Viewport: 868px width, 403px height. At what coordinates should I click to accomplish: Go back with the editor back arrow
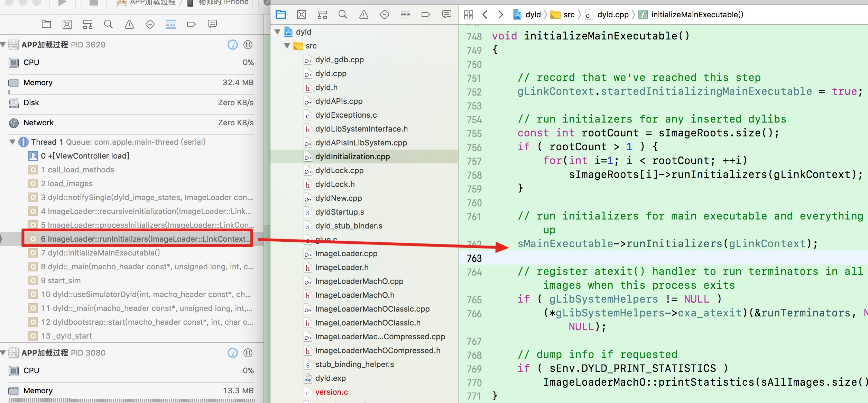[x=485, y=15]
